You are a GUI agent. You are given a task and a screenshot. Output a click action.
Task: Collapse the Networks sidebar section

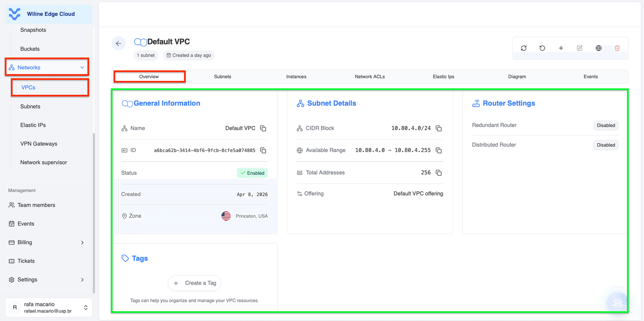[82, 68]
